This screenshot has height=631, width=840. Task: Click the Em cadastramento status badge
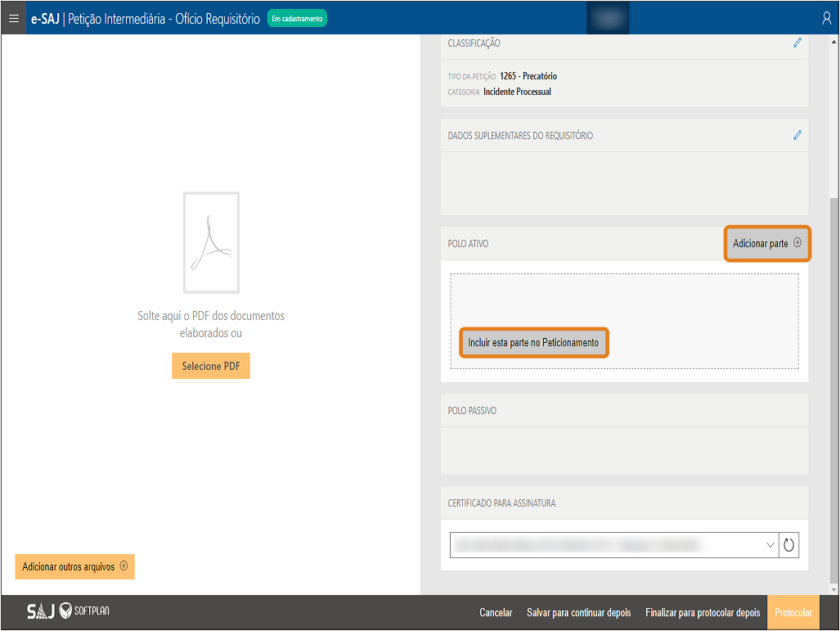[297, 18]
